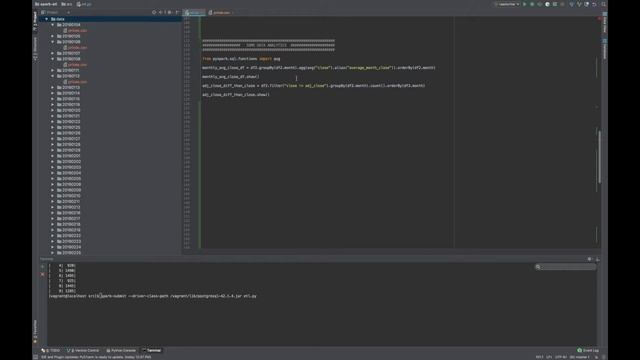Click the tool window quick-access icon in status bar
Screen dimensions: 640x360
pyautogui.click(x=36, y=357)
